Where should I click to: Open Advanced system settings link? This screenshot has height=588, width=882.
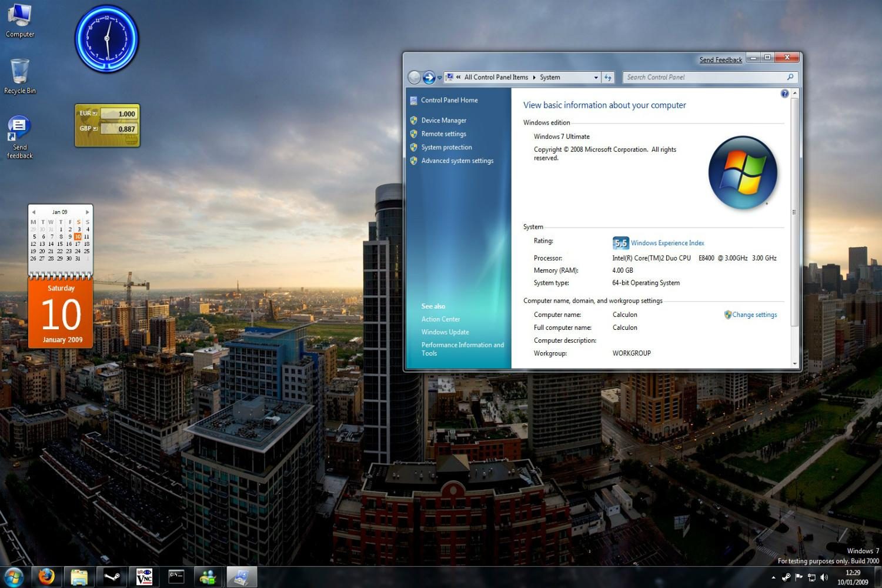point(457,161)
